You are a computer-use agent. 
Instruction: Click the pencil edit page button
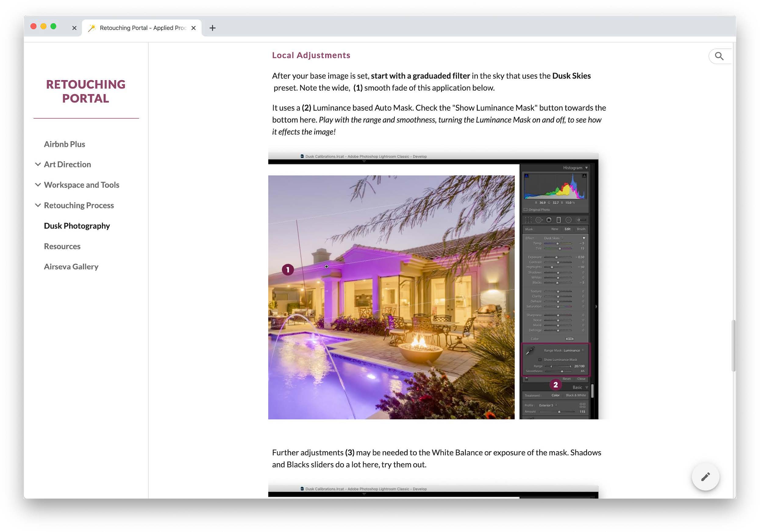[x=705, y=477]
